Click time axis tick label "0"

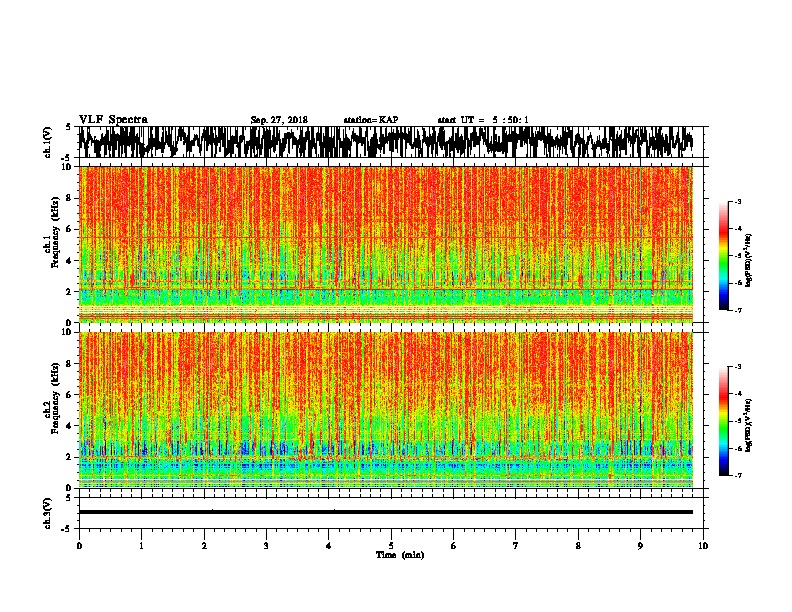pos(79,546)
